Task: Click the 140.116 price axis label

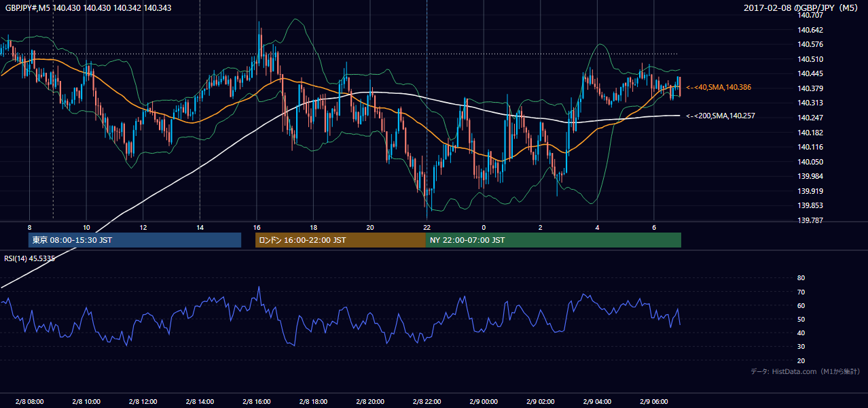Action: click(810, 147)
